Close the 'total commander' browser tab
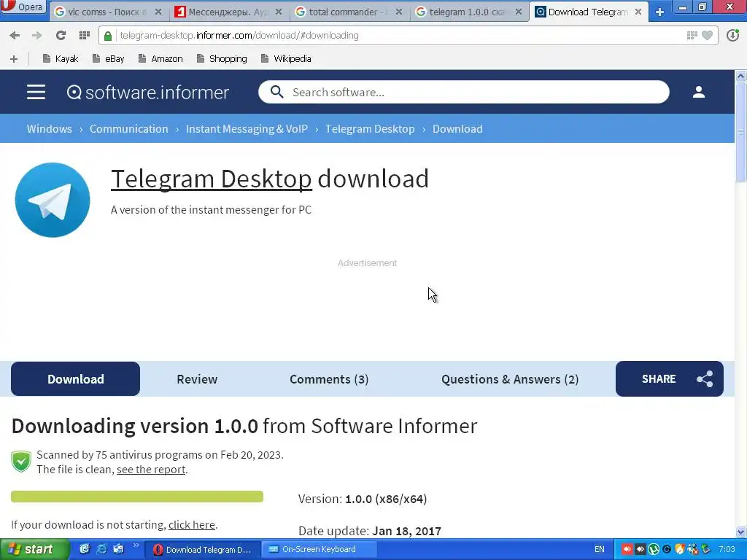Viewport: 747px width, 560px height. pyautogui.click(x=399, y=12)
